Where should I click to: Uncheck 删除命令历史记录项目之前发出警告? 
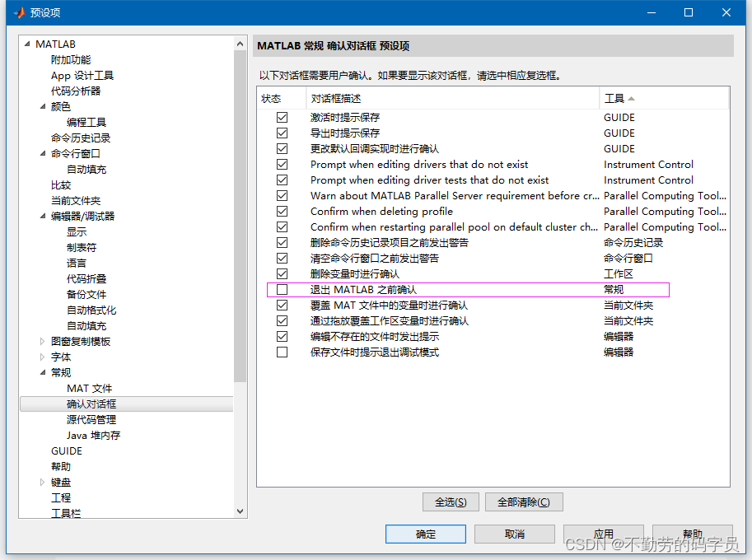[x=282, y=243]
